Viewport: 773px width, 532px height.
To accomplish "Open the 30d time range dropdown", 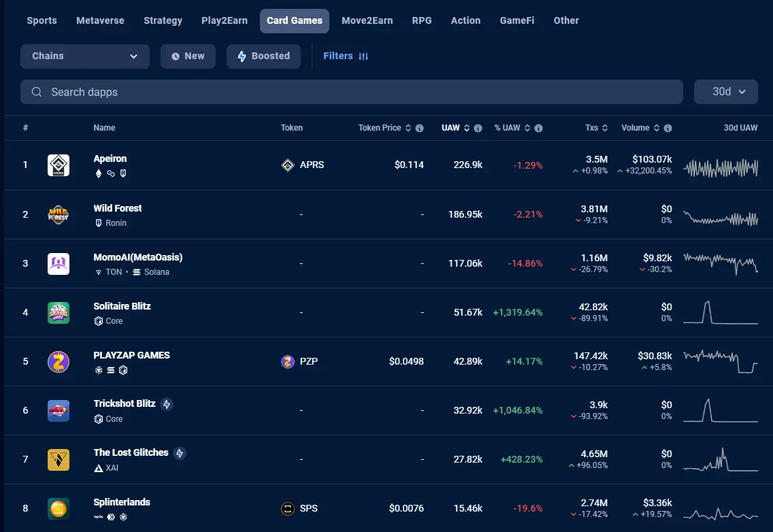I will click(725, 92).
